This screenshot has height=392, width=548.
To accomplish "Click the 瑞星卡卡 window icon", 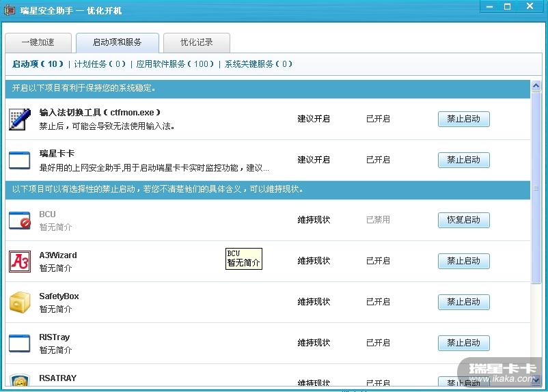I will pyautogui.click(x=20, y=160).
